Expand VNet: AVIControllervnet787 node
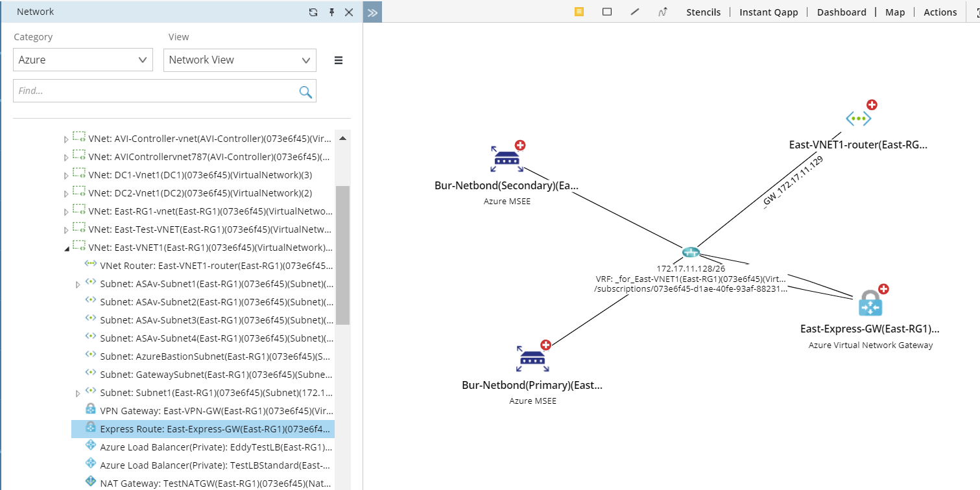Image resolution: width=980 pixels, height=490 pixels. (x=66, y=157)
